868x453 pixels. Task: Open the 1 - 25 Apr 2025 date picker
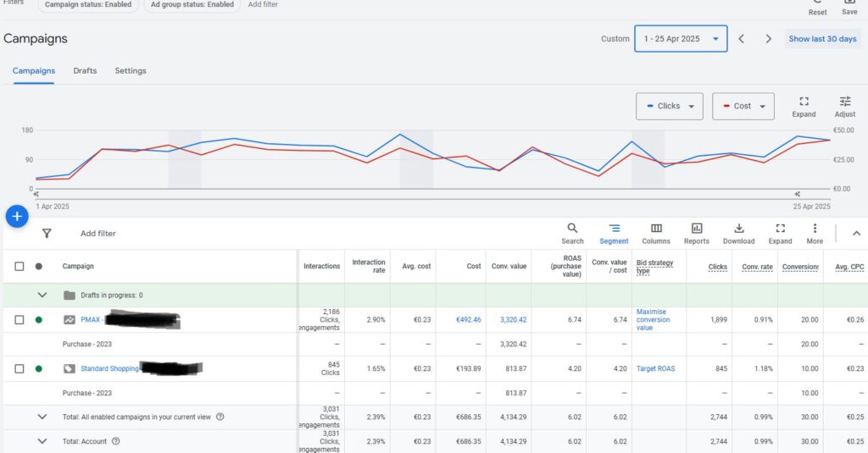click(681, 39)
